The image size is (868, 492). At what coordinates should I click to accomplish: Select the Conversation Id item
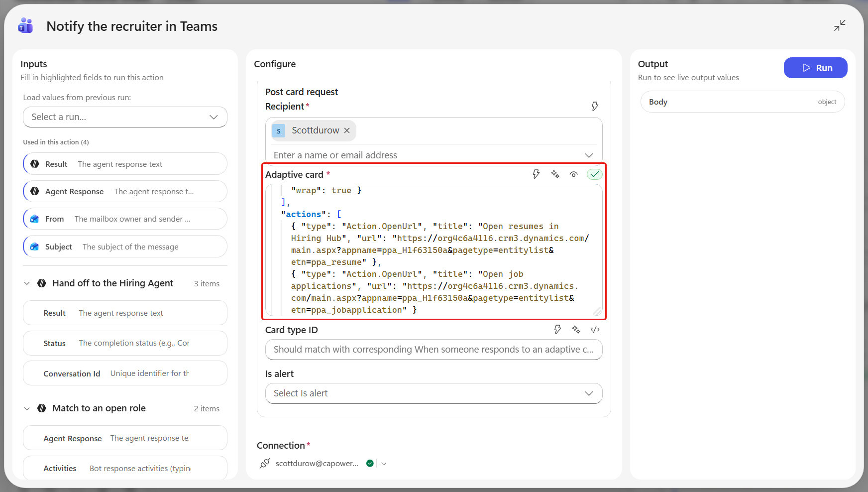[125, 373]
